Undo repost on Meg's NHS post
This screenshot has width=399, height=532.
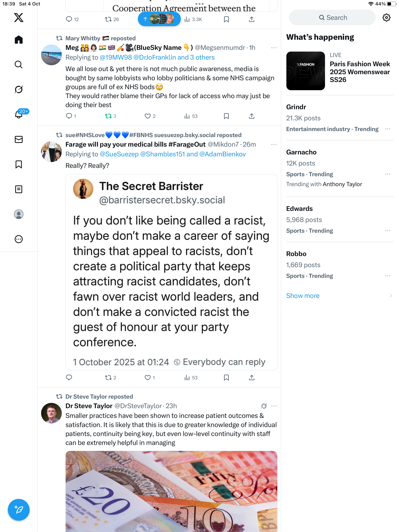click(x=108, y=116)
